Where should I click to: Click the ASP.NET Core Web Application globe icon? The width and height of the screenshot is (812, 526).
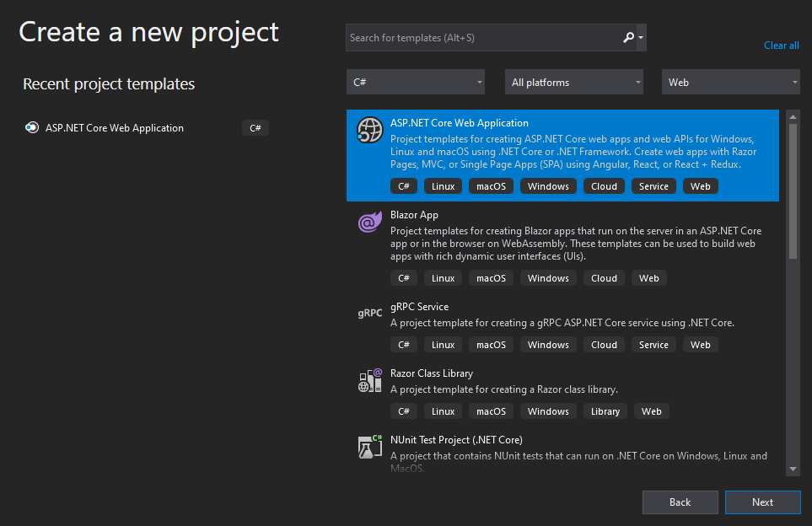pyautogui.click(x=370, y=130)
